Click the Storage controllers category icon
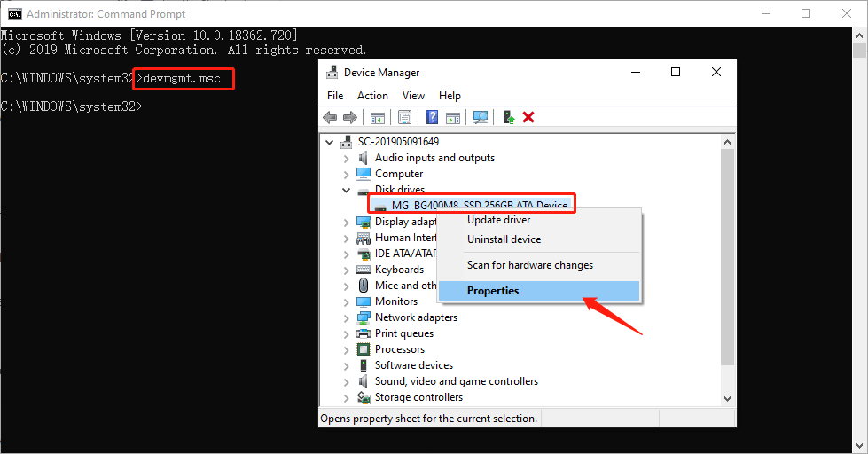The height and width of the screenshot is (454, 868). pyautogui.click(x=364, y=397)
